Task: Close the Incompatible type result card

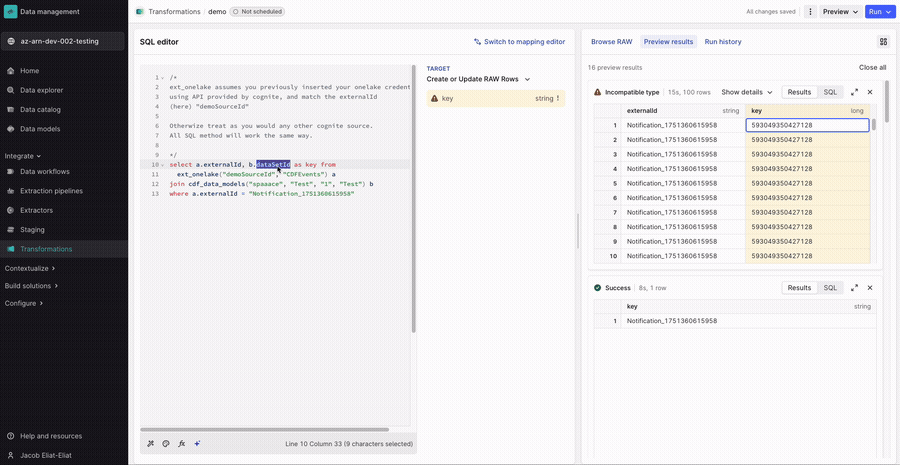Action: (870, 92)
